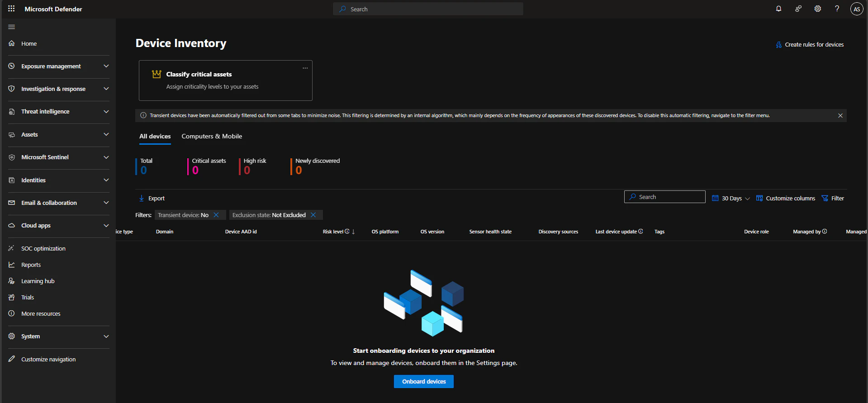The width and height of the screenshot is (868, 403).
Task: Expand the Cloud apps chevron
Action: coord(106,225)
